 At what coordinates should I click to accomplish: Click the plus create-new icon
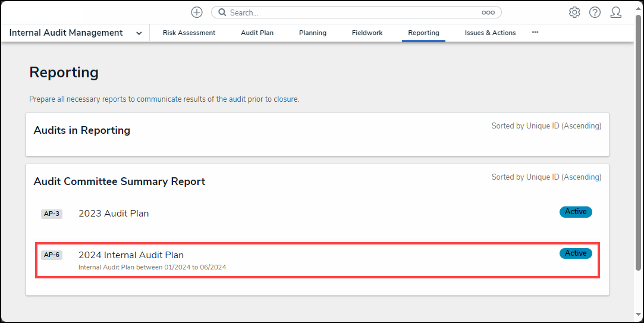point(197,12)
